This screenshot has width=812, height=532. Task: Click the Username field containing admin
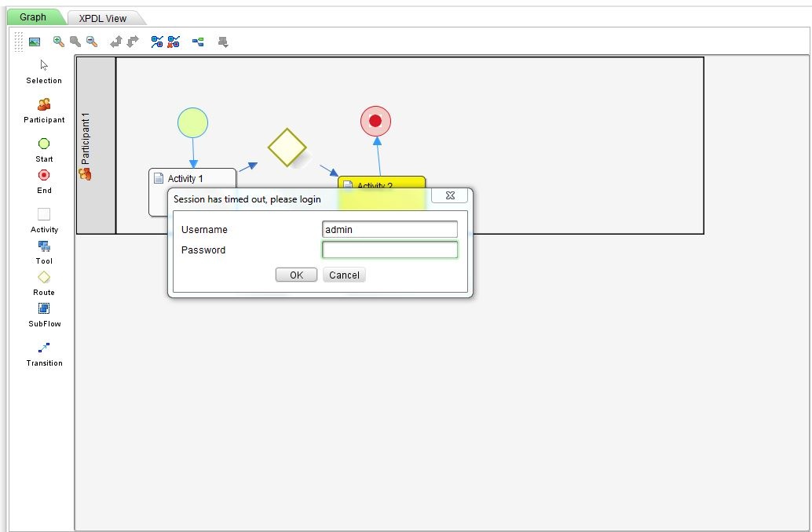click(x=390, y=229)
